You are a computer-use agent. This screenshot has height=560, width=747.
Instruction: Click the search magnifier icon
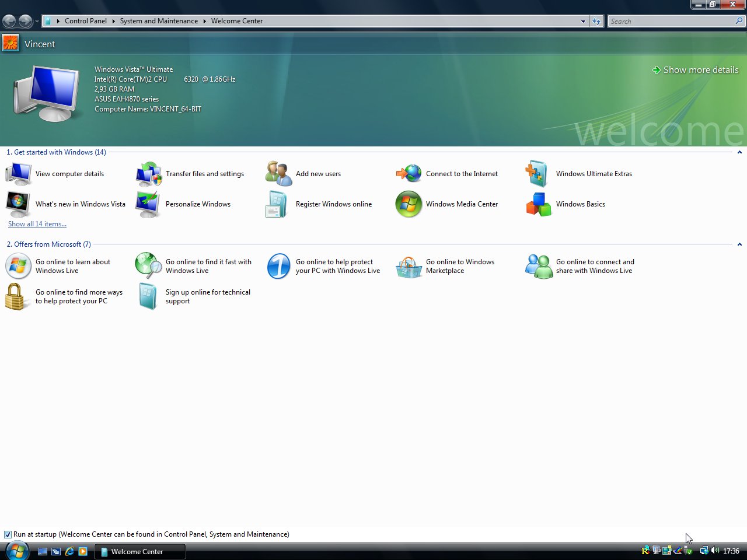coord(739,21)
